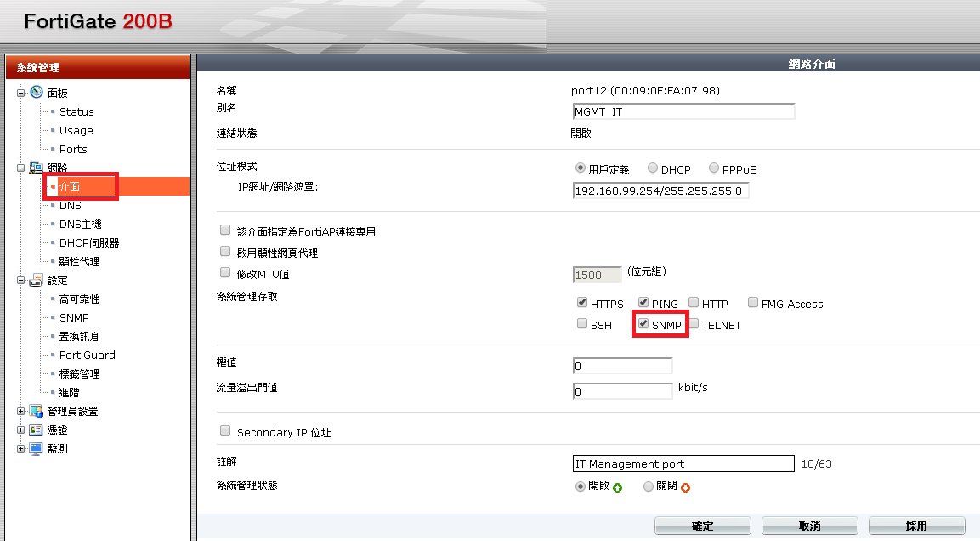Expand the 管理員設置 tree node
This screenshot has width=980, height=541.
[x=20, y=412]
